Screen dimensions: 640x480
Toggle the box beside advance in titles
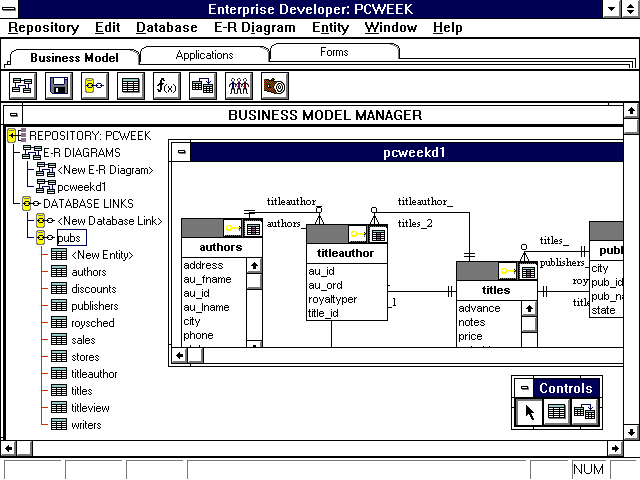coord(528,309)
